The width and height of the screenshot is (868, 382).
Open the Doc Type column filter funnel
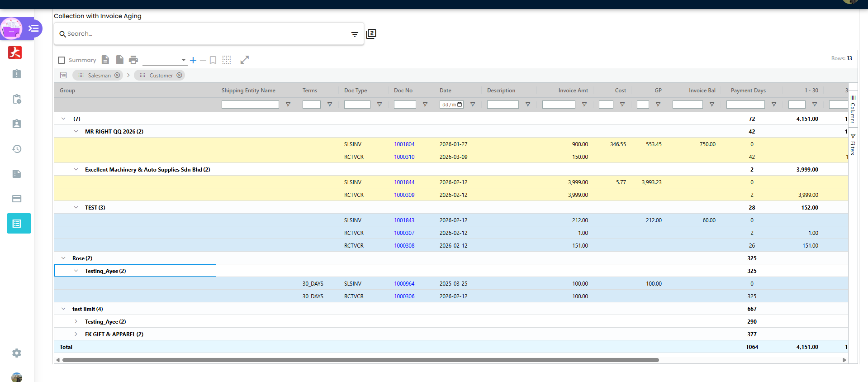click(379, 105)
